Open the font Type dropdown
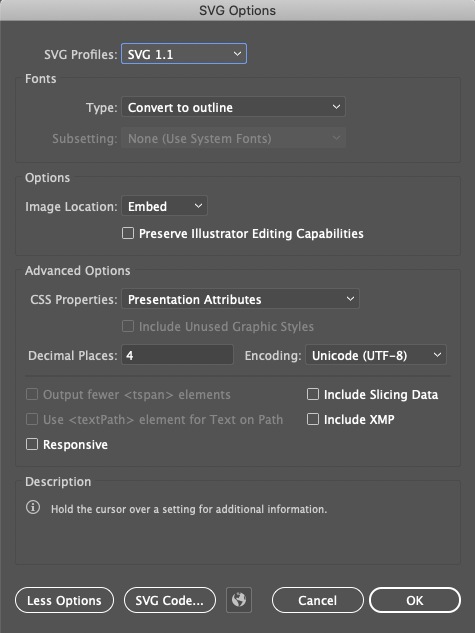The image size is (475, 633). coord(233,107)
